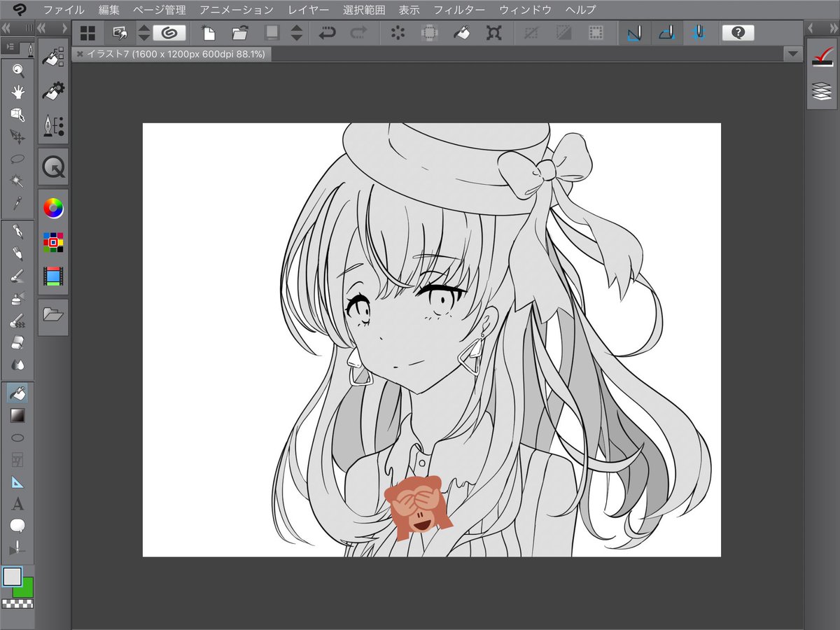
Task: Expand the right palette dock chevron
Action: pos(833,29)
